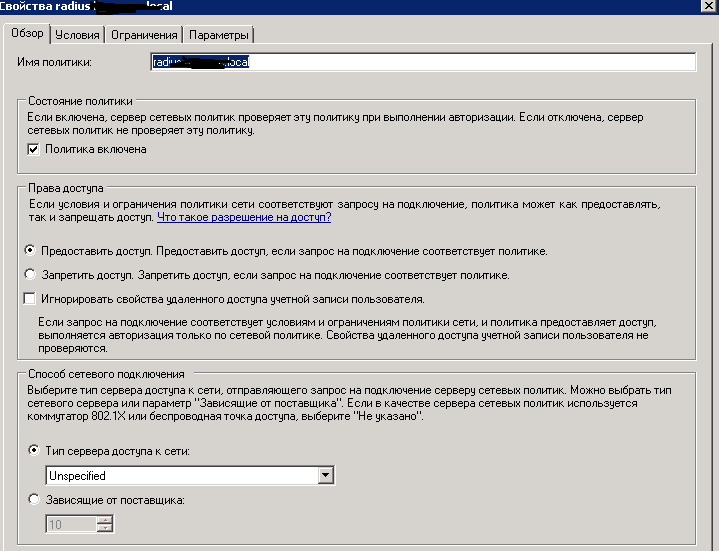Enable Игнорировать свойства удаленного доступа checkbox
The height and width of the screenshot is (551, 719).
click(x=30, y=299)
